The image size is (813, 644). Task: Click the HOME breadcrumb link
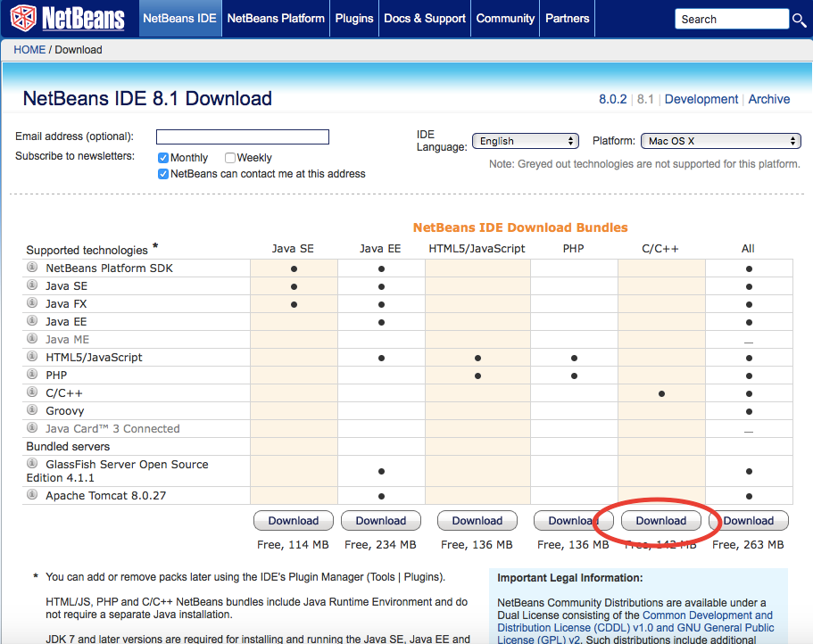[x=29, y=50]
